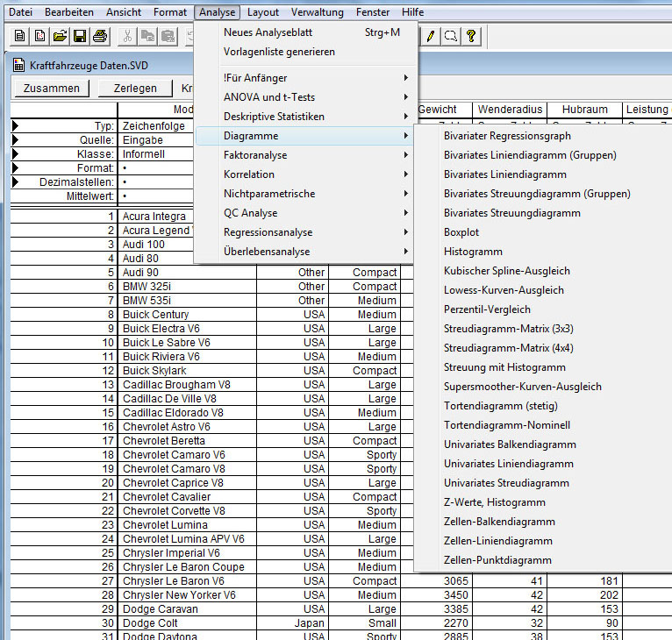The height and width of the screenshot is (640, 672).
Task: Choose Neues Analyseblatt from Analyse menu
Action: pyautogui.click(x=304, y=32)
